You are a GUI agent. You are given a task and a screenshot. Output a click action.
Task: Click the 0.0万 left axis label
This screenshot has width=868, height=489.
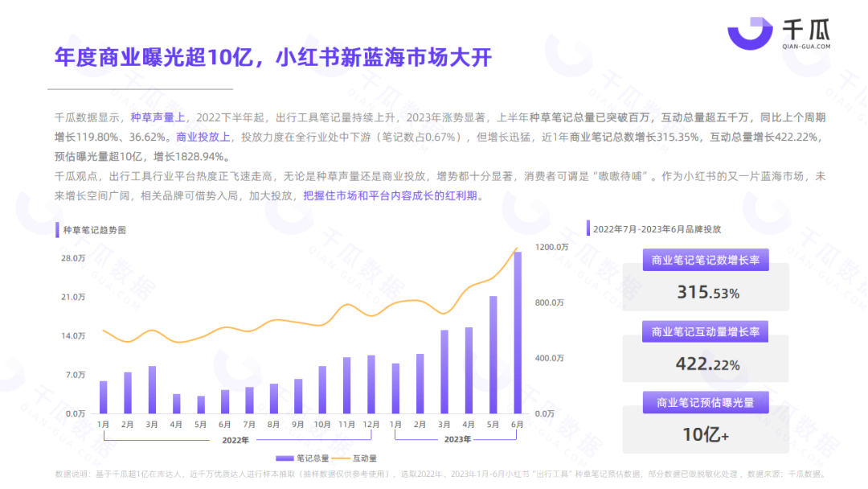[76, 413]
